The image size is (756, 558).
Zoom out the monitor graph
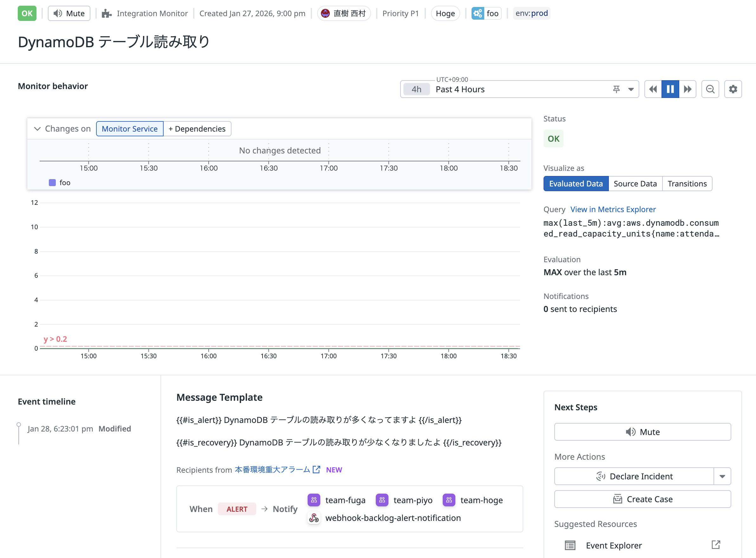tap(710, 89)
